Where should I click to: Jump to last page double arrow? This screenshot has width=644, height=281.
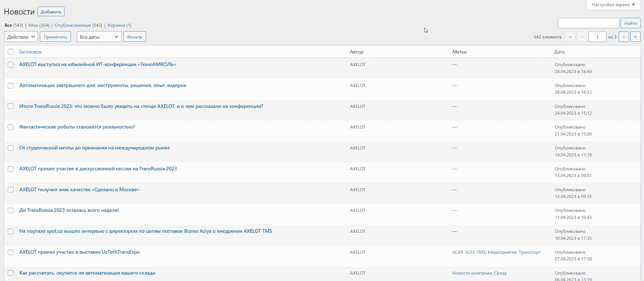click(635, 37)
